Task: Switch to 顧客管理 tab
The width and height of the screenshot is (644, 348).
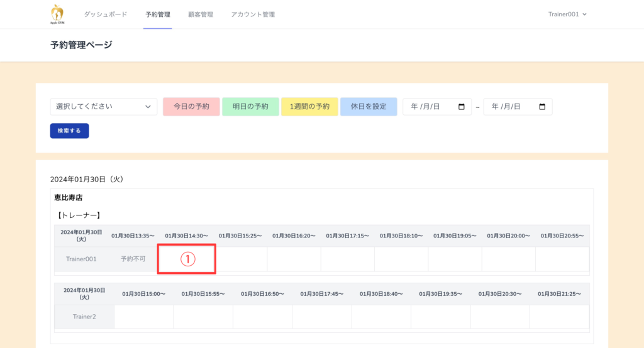Action: [201, 14]
